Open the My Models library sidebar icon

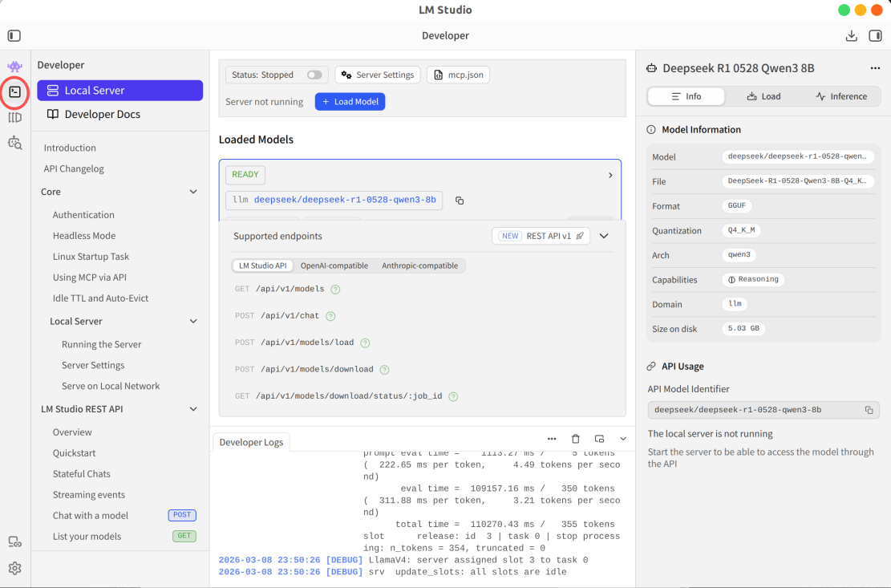[14, 118]
